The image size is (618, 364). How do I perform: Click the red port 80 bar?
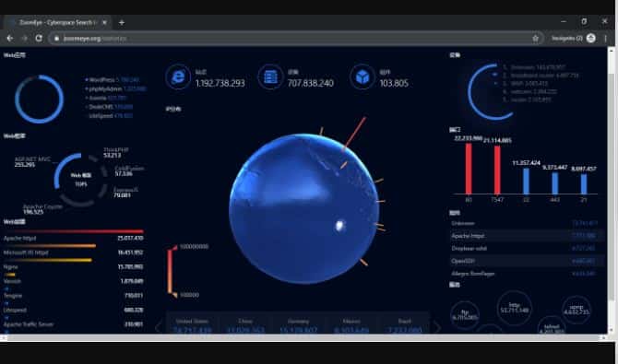tap(469, 169)
